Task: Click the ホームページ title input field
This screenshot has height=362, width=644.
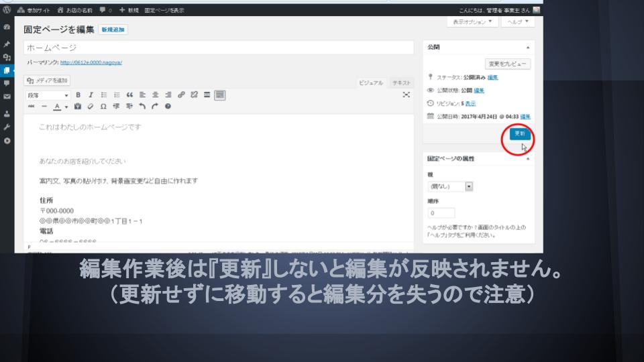Action: tap(218, 48)
